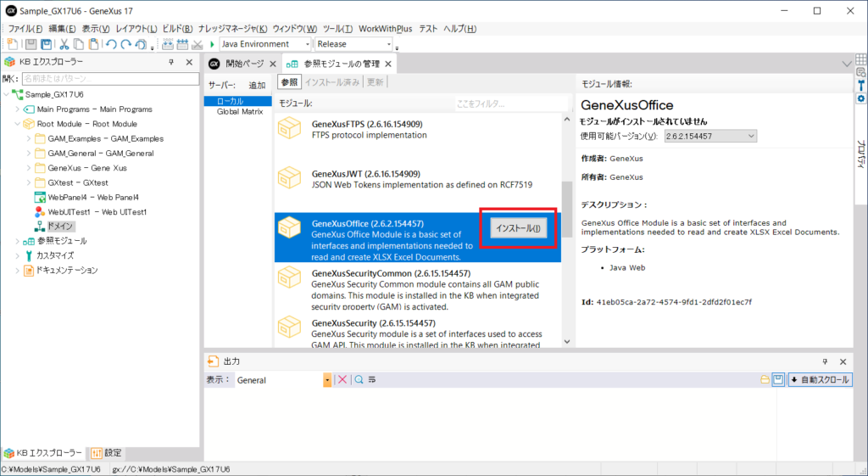Click the インストール button for GeneXusOffice
Viewport: 868px width, 476px height.
pos(519,228)
